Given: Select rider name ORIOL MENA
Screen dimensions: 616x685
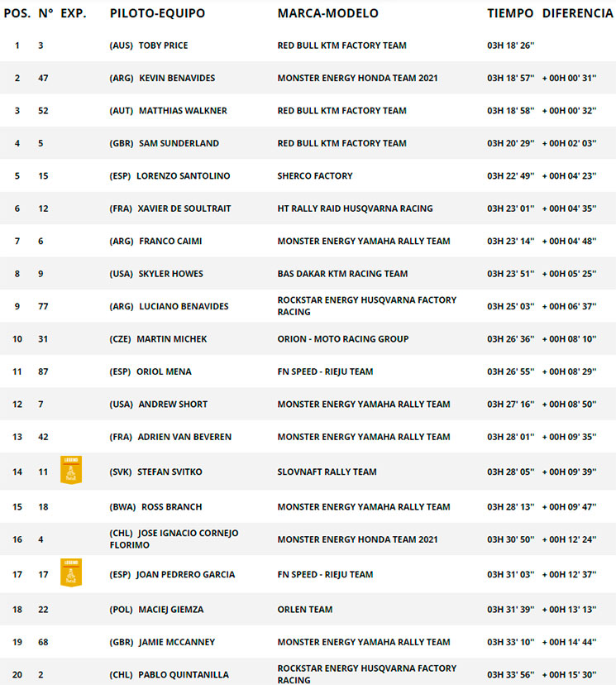Looking at the screenshot, I should point(164,371).
